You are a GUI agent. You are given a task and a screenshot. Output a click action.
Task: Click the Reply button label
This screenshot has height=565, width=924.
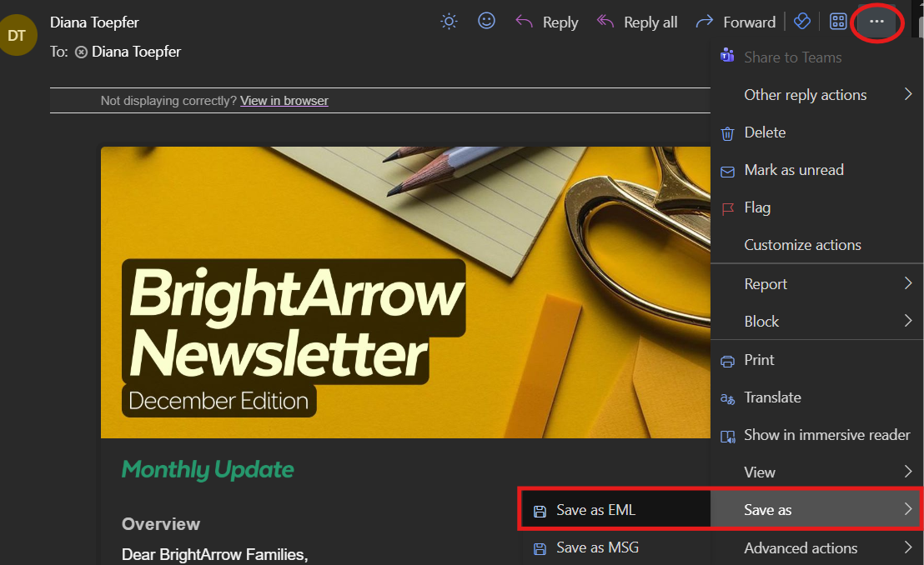click(x=560, y=22)
